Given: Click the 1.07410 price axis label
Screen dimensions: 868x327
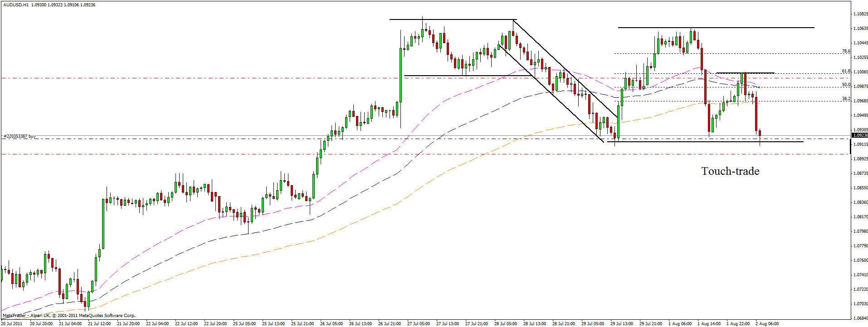Looking at the screenshot, I should tap(860, 275).
